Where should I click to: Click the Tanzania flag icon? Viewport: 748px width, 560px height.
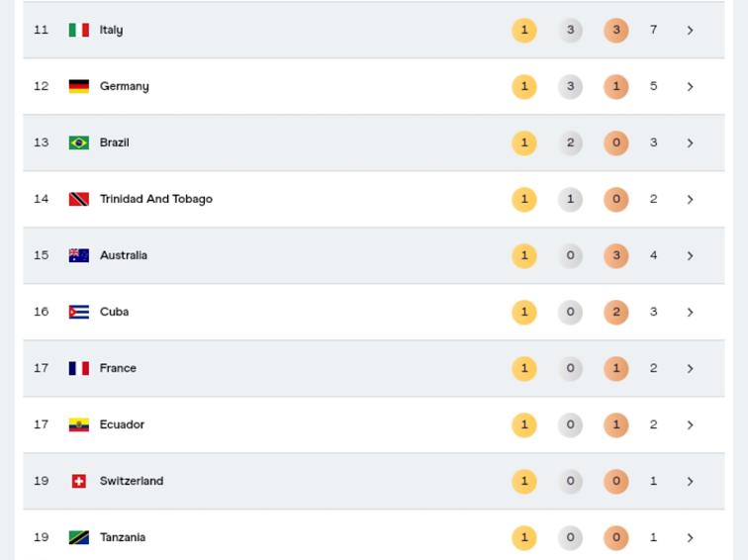click(78, 537)
